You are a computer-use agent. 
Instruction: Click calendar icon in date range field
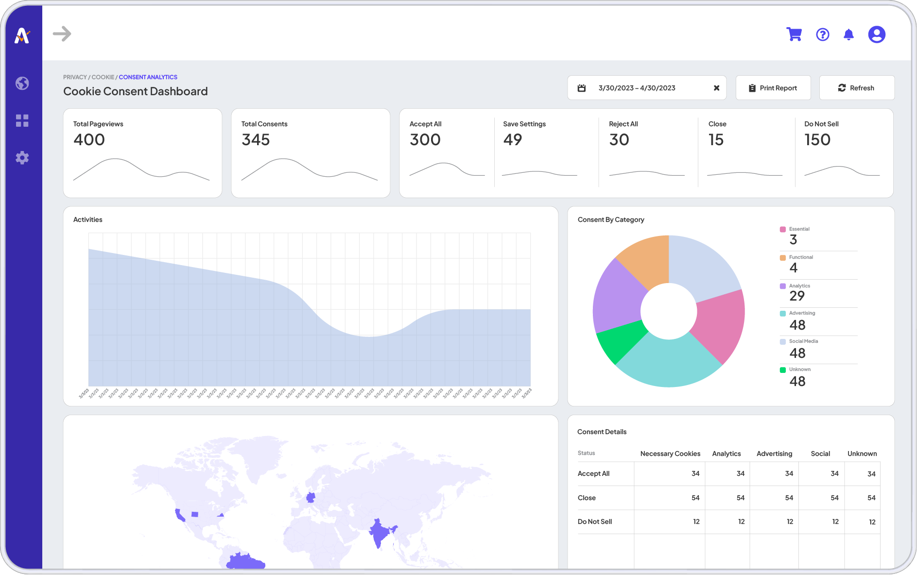pos(581,88)
